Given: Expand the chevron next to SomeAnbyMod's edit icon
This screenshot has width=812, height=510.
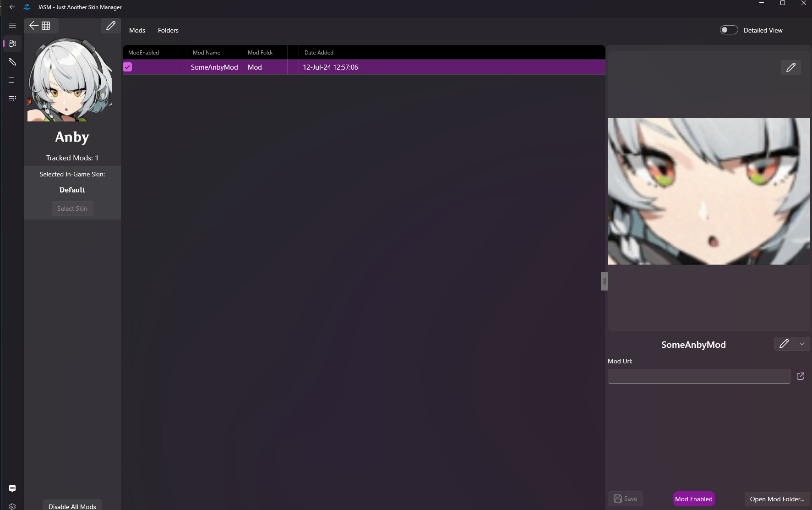Looking at the screenshot, I should tap(801, 344).
